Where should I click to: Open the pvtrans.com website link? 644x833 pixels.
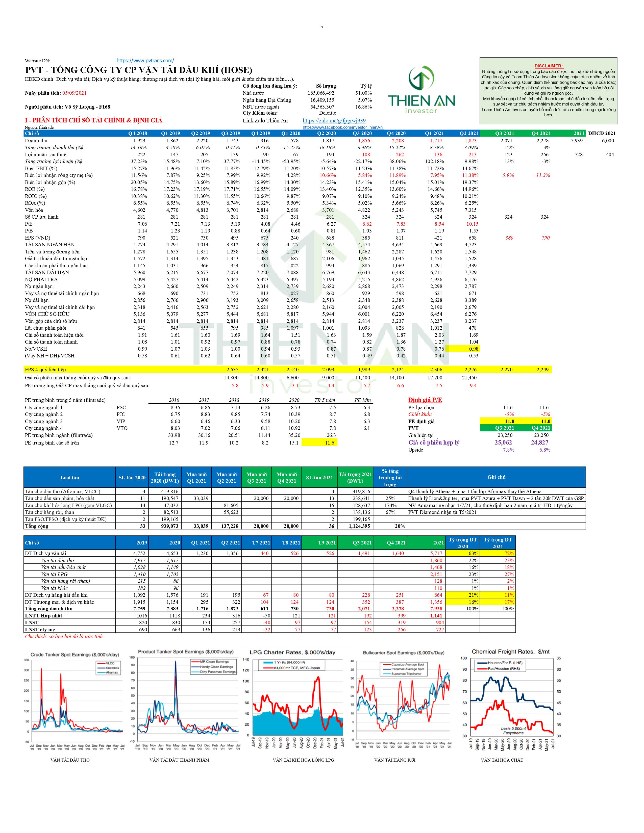pos(145,60)
